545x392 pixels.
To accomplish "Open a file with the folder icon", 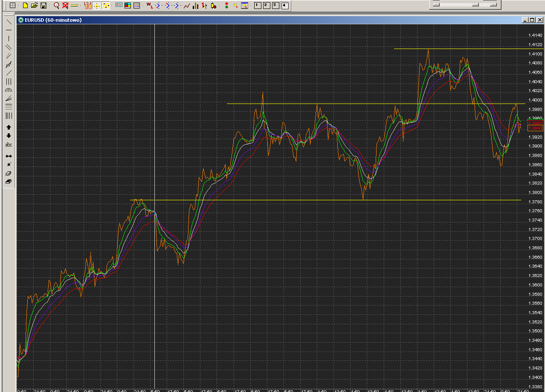I will (x=34, y=6).
